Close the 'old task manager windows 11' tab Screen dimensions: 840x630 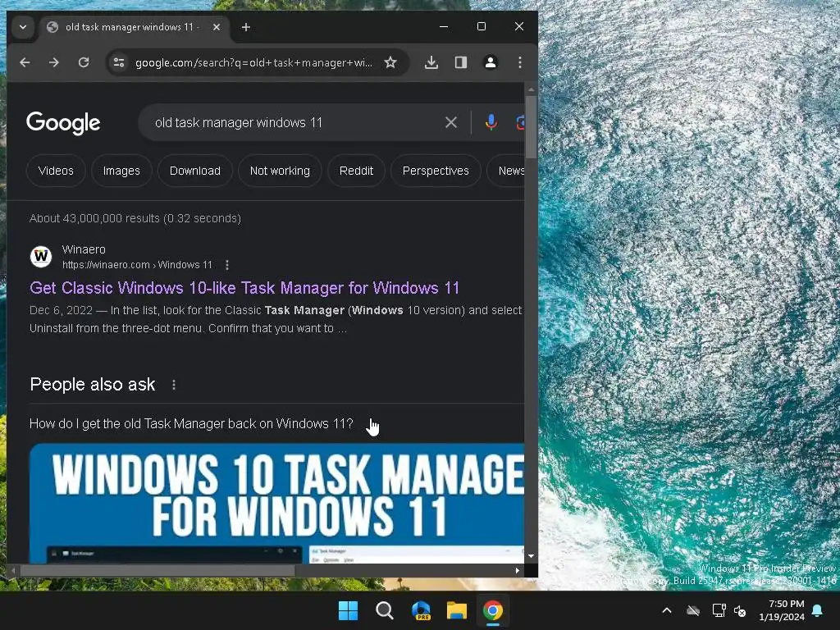(x=217, y=27)
